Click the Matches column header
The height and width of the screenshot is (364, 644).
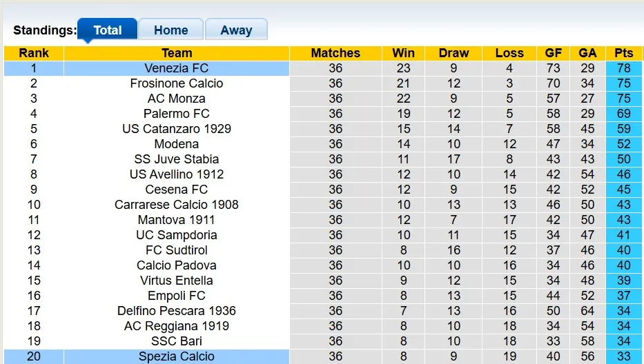[335, 53]
